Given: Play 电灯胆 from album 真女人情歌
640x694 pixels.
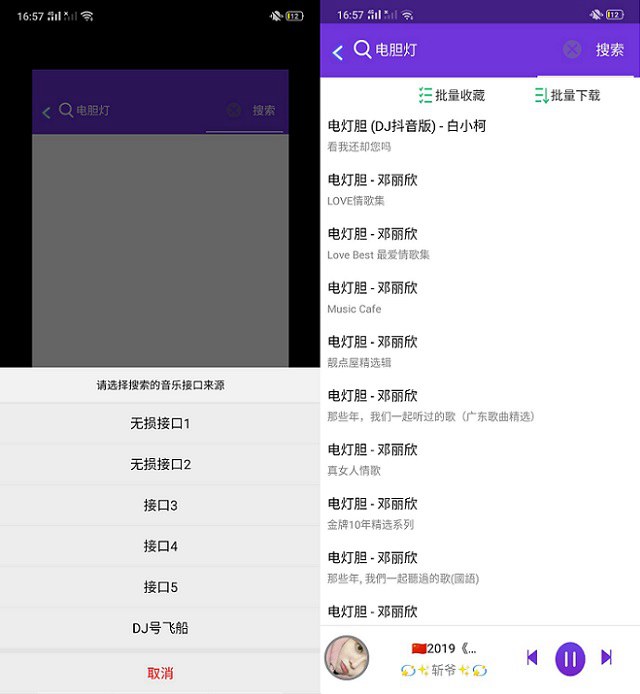Looking at the screenshot, I should coord(480,459).
